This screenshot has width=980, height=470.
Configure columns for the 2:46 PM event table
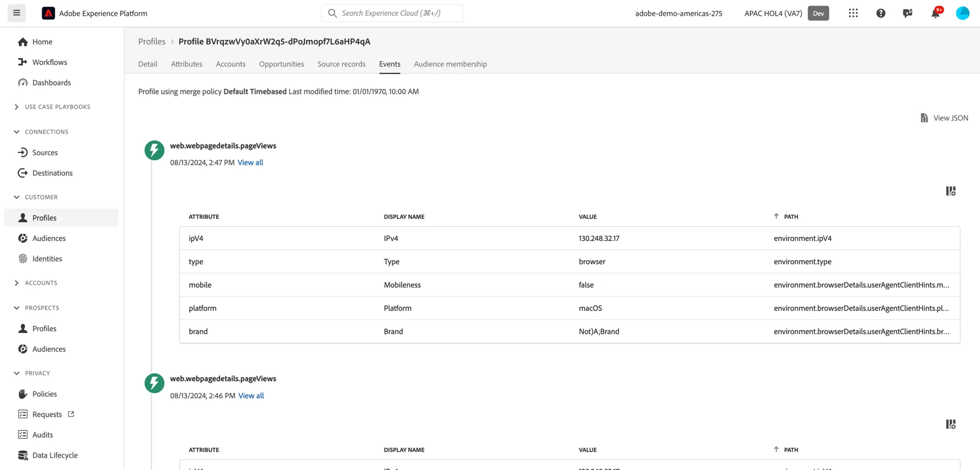[950, 424]
